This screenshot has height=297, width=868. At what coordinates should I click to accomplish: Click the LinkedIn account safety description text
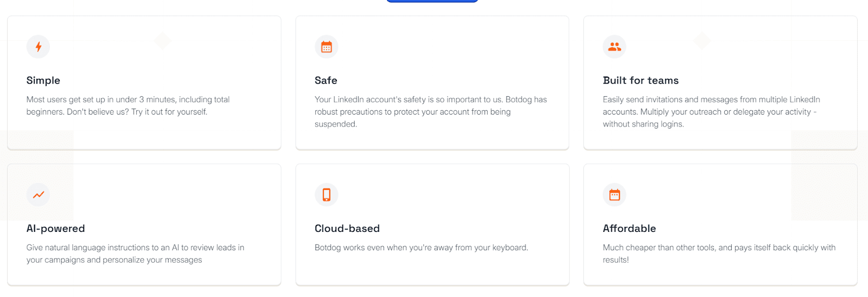[431, 111]
